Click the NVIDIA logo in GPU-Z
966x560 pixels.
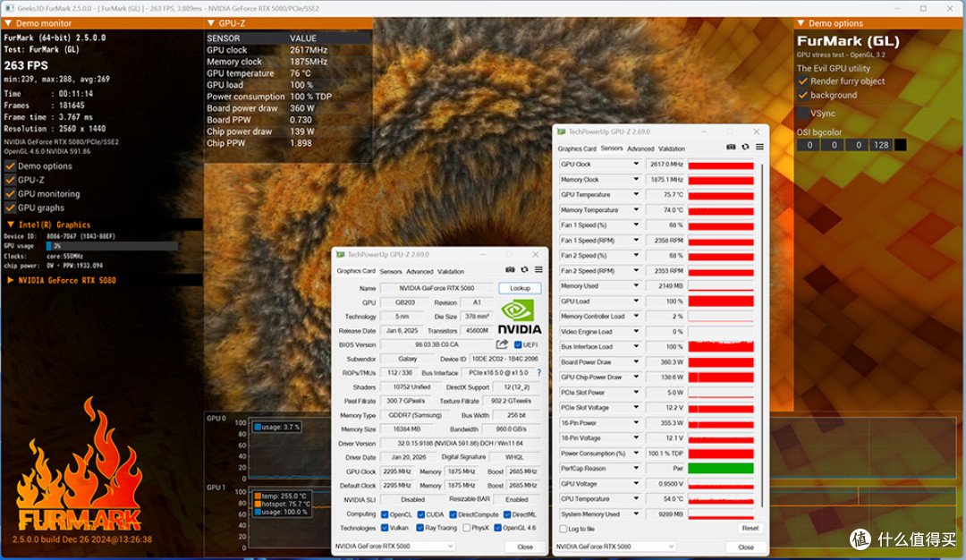point(519,317)
